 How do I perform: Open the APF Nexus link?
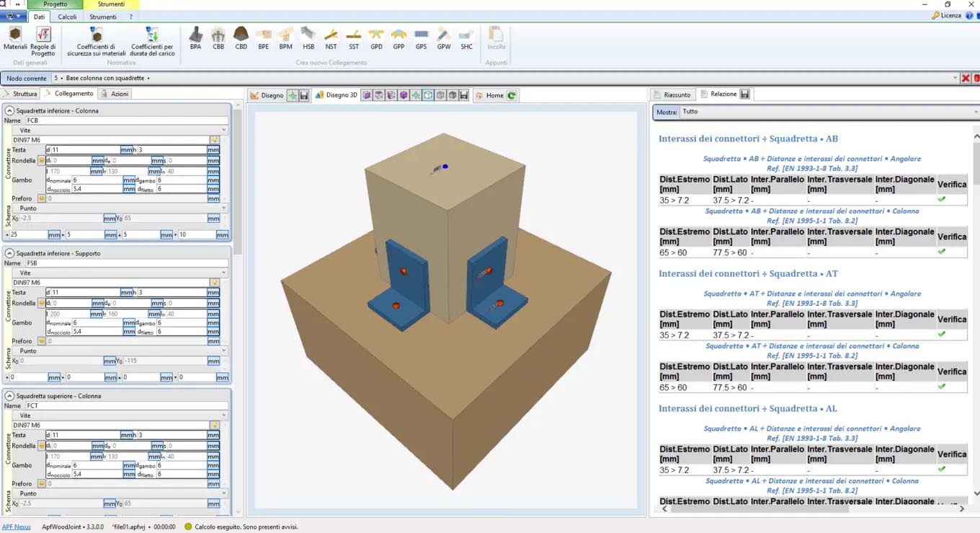click(16, 527)
